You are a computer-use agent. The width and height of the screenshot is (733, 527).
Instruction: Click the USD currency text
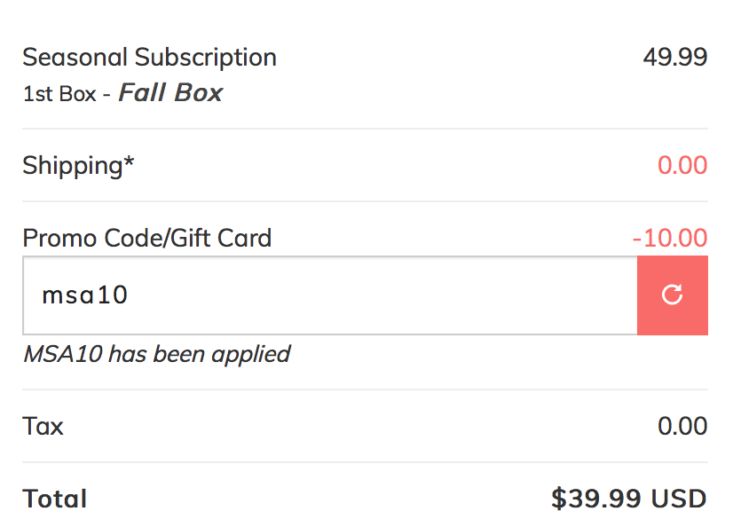click(x=679, y=499)
